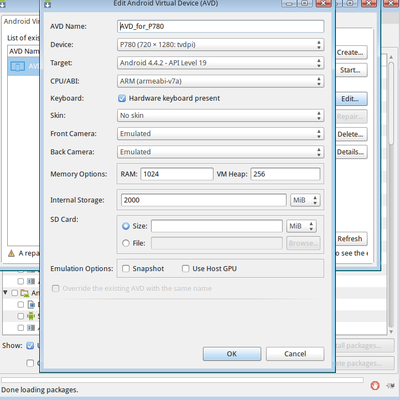The height and width of the screenshot is (400, 400).
Task: Open the Skin dropdown showing No skin
Action: click(220, 115)
